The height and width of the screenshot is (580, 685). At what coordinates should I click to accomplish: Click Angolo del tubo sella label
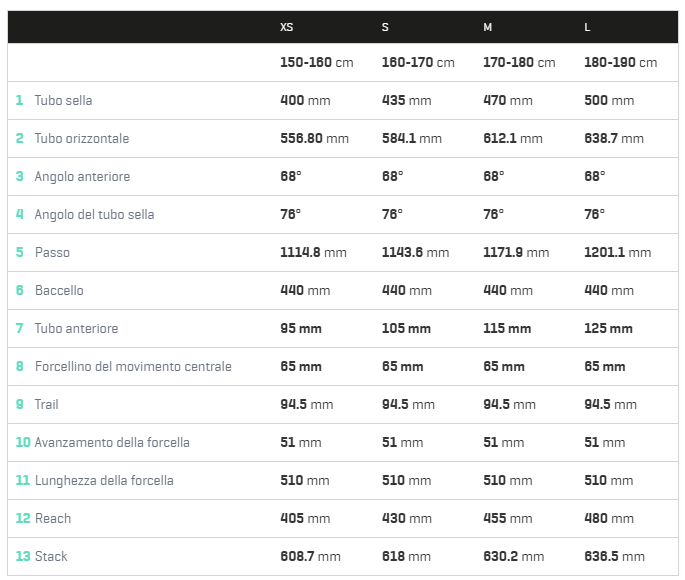click(x=94, y=215)
